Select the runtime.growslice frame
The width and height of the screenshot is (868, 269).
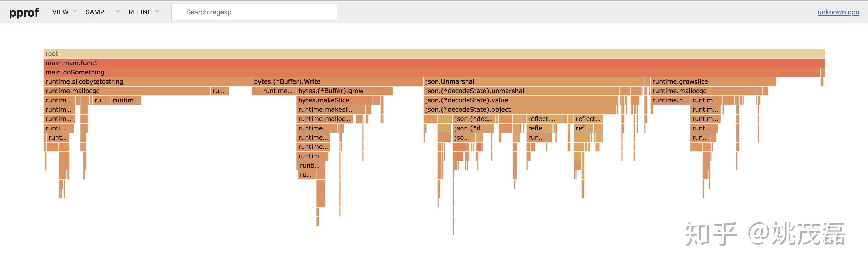point(713,81)
